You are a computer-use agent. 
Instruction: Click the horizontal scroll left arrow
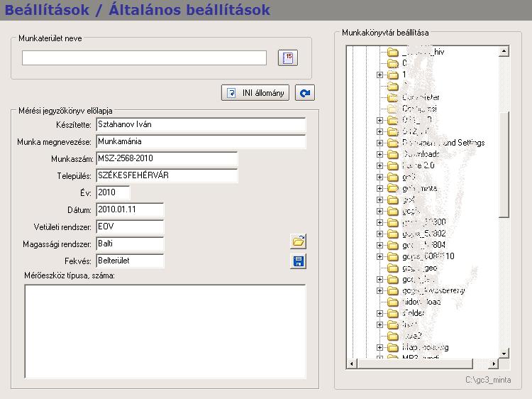click(x=352, y=364)
